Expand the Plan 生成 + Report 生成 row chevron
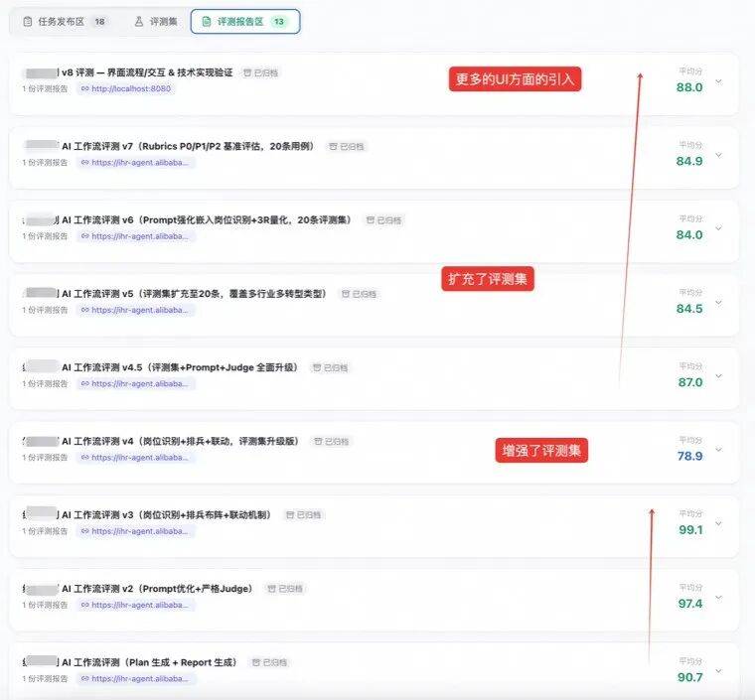This screenshot has width=755, height=700. (718, 670)
